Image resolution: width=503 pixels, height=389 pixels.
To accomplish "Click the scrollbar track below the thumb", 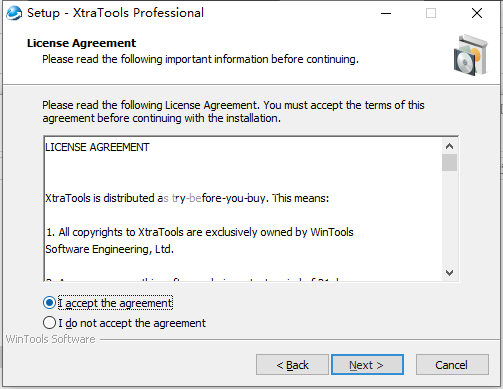I will coord(449,218).
